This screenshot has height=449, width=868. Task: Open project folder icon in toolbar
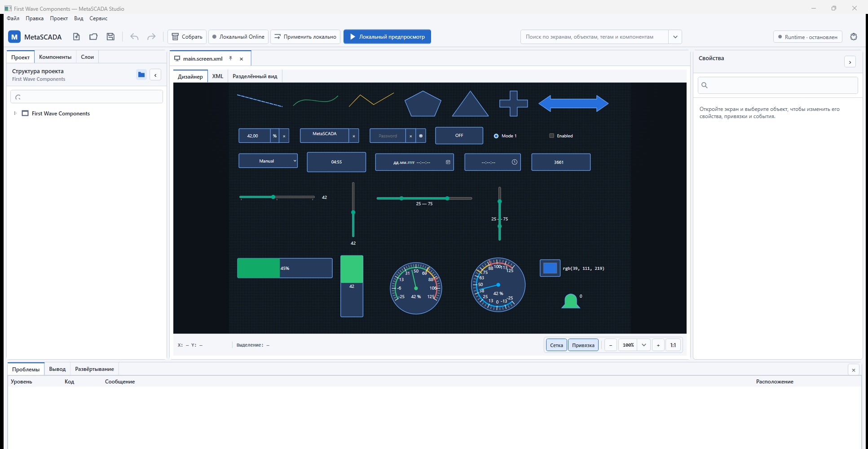pyautogui.click(x=93, y=37)
